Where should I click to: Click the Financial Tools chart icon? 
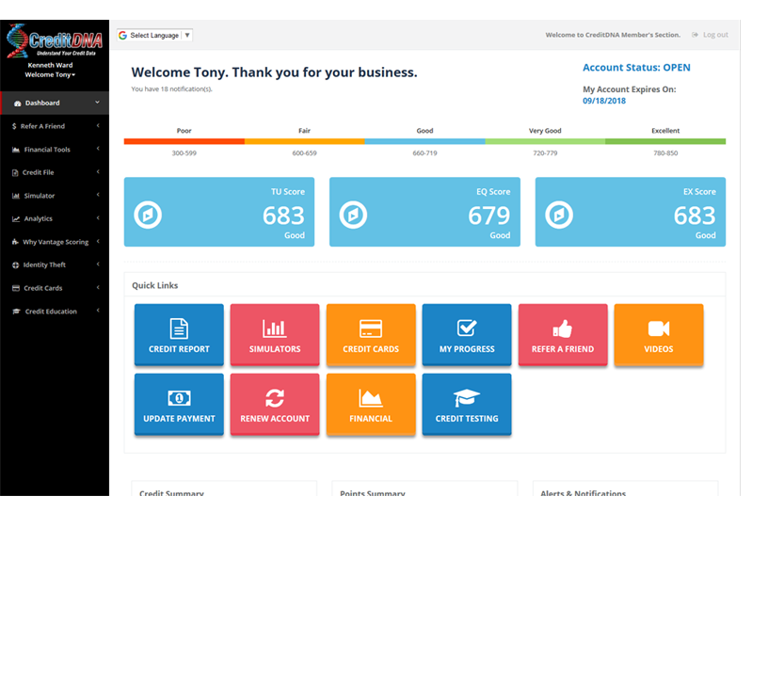(16, 150)
